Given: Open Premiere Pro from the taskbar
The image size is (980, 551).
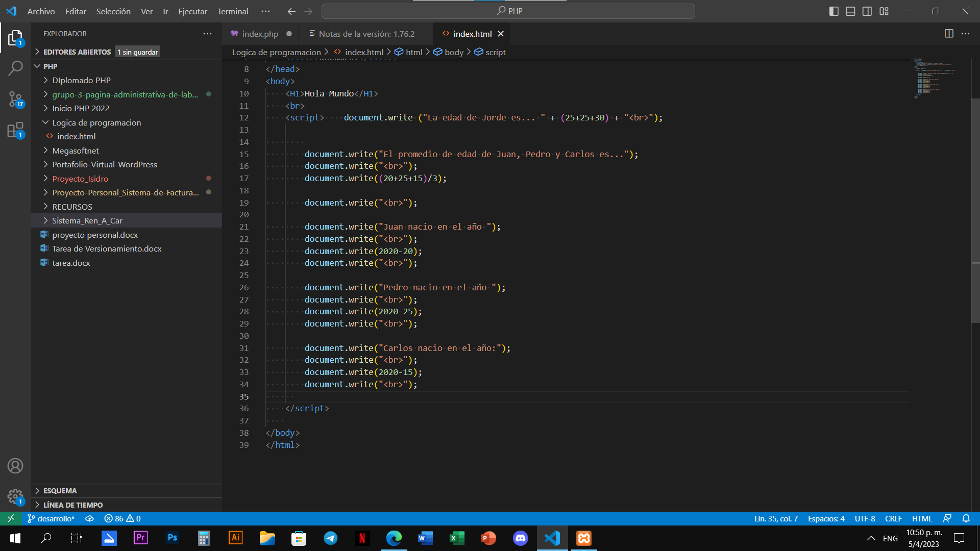Looking at the screenshot, I should (141, 538).
